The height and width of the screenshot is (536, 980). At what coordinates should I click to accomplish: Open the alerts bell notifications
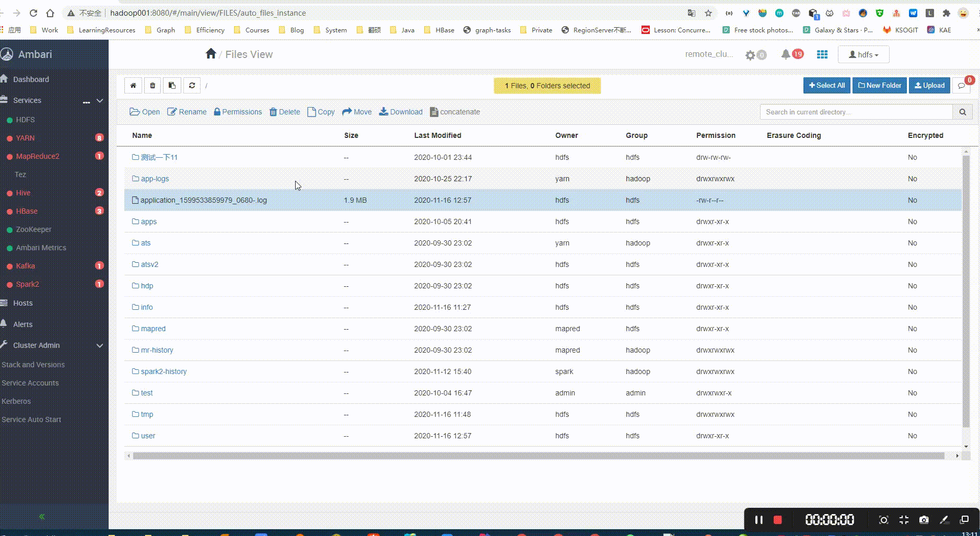785,54
